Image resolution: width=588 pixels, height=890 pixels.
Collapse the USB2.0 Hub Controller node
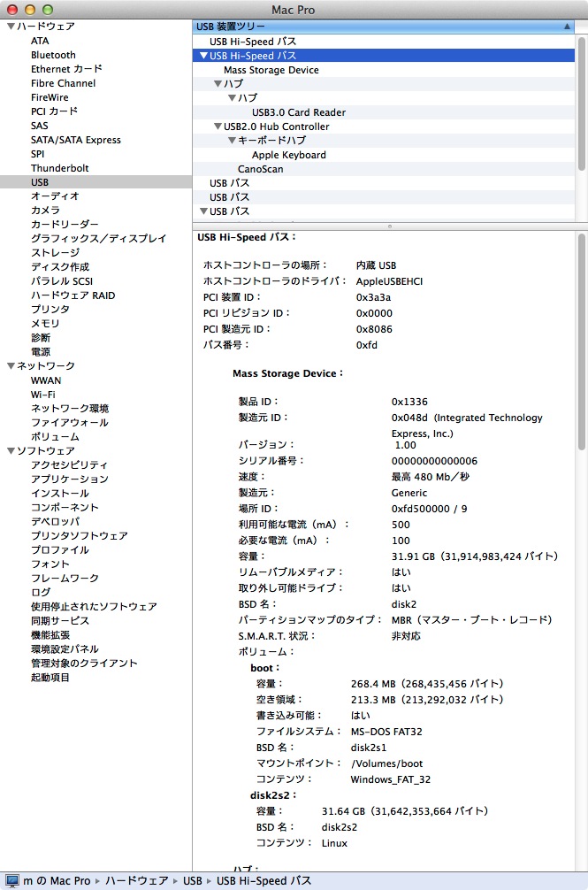click(x=218, y=127)
